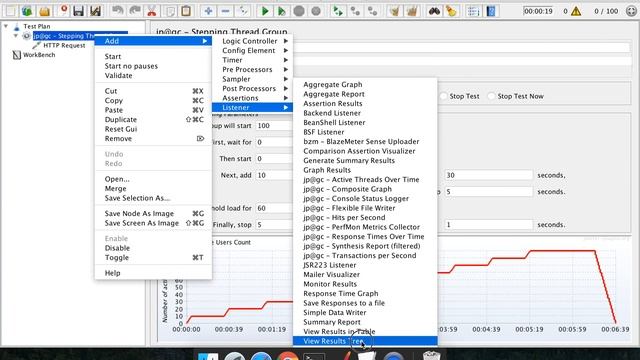The image size is (640, 360).
Task: Add the Aggregate Report listener
Action: pos(365,94)
